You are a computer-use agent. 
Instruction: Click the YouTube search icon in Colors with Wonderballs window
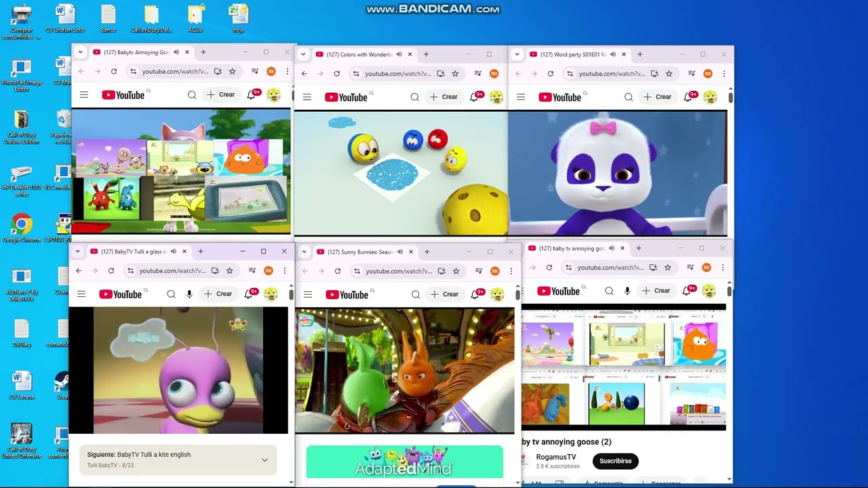coord(414,97)
